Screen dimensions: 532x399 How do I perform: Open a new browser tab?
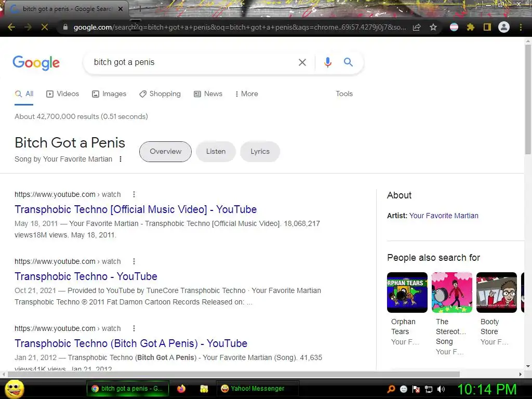tap(139, 9)
